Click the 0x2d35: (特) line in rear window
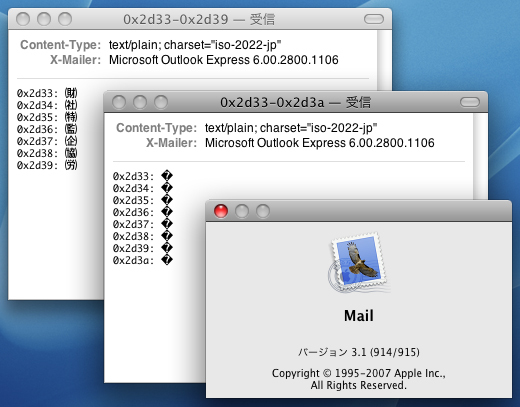Viewport: 520px width, 407px height. 47,117
